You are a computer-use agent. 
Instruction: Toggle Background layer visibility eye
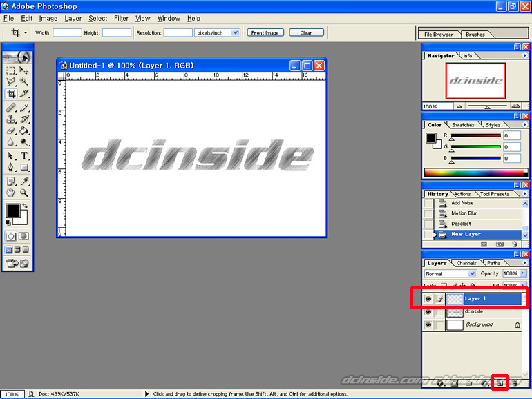pos(428,324)
